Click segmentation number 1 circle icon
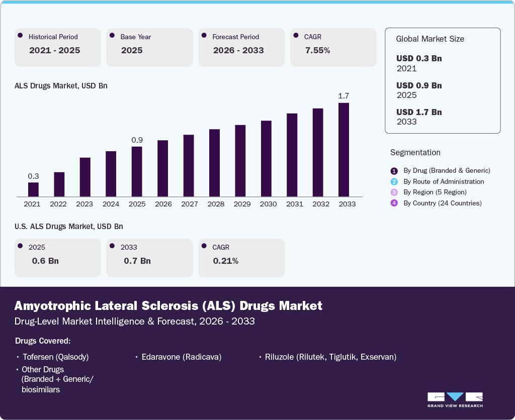 tap(394, 171)
